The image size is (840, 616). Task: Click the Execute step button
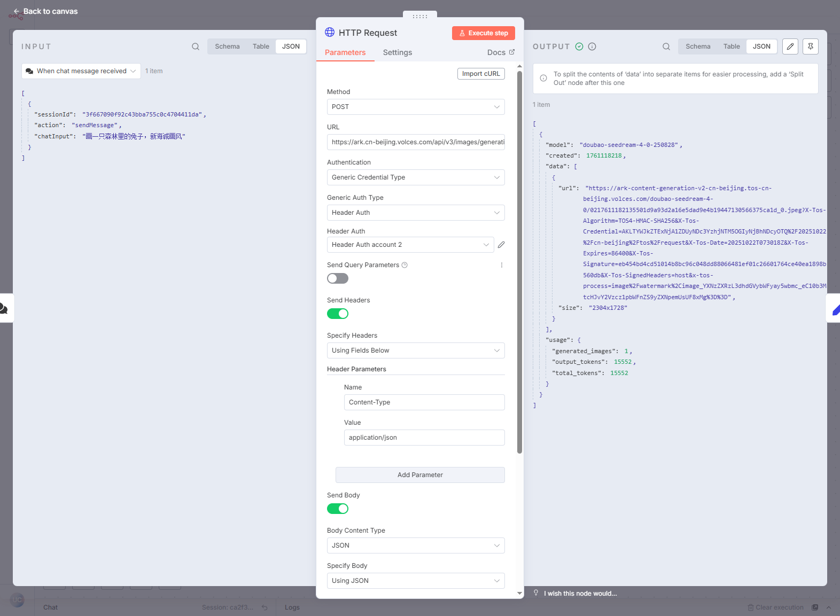click(484, 33)
